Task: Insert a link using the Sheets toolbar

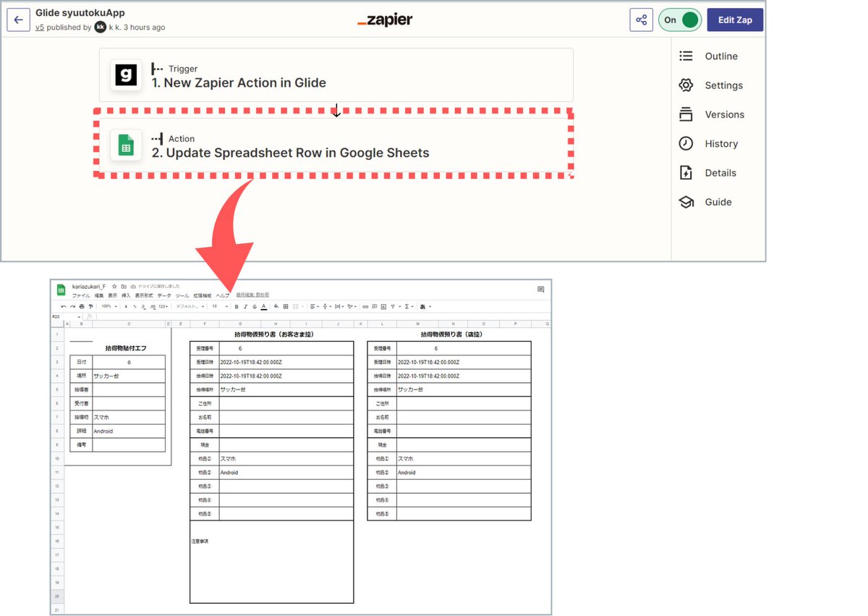Action: [365, 307]
